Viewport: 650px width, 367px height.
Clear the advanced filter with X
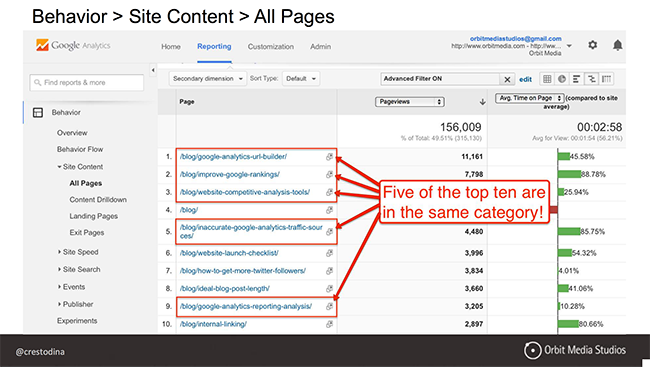pos(507,79)
